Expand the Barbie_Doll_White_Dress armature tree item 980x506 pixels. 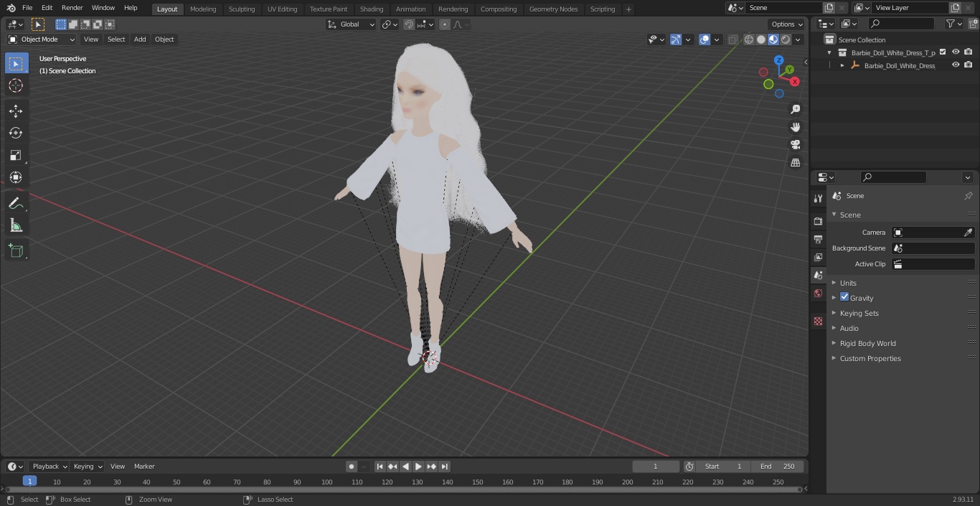(x=842, y=65)
